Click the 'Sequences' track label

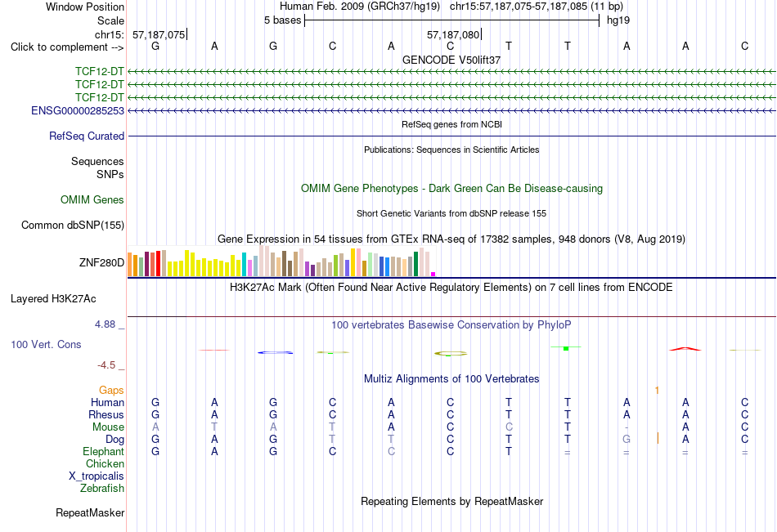click(x=97, y=162)
